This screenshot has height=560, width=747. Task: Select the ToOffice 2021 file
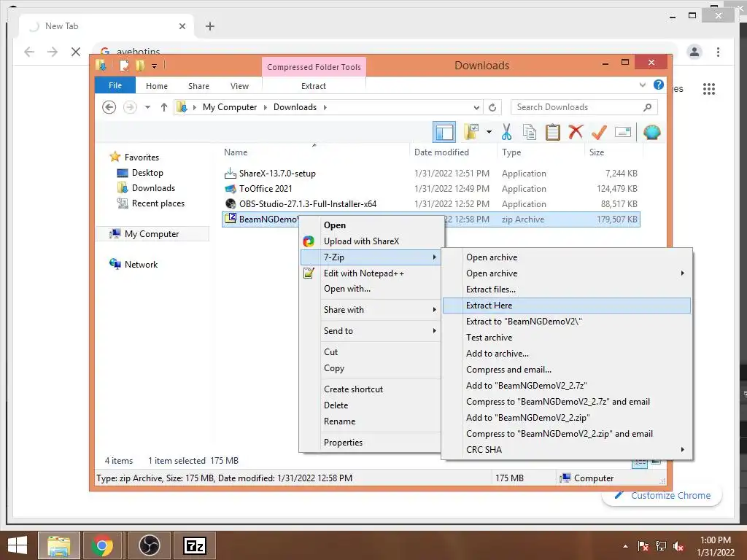pyautogui.click(x=266, y=189)
